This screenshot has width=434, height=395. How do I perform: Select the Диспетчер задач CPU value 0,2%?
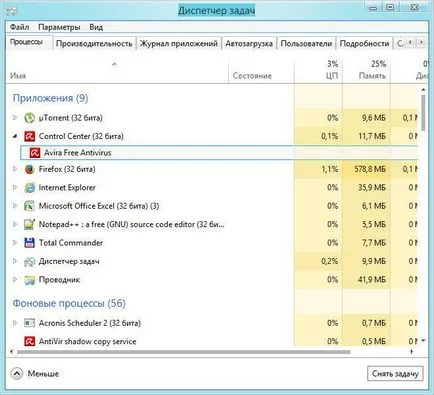(330, 261)
